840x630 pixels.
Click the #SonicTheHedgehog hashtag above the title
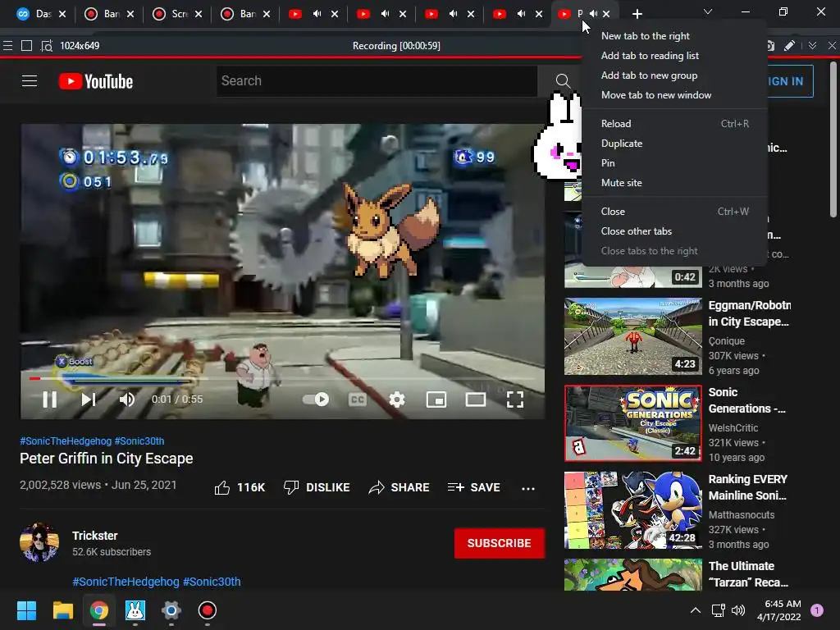tap(66, 441)
